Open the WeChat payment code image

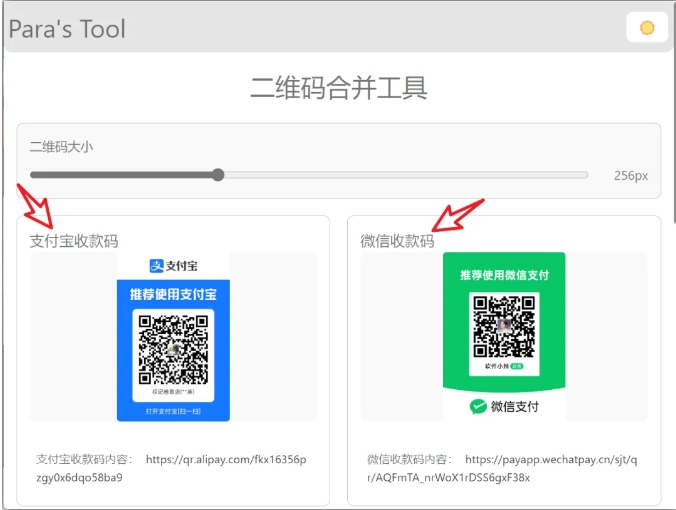(504, 337)
